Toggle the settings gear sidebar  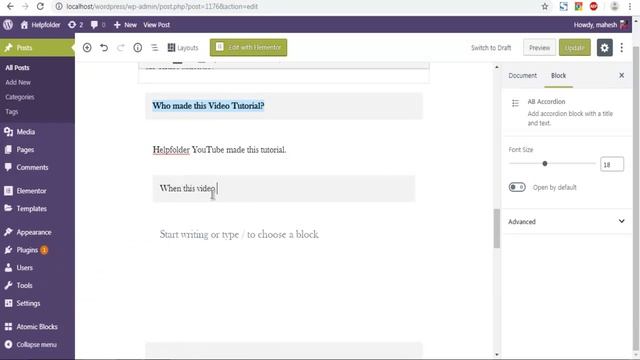tap(604, 48)
